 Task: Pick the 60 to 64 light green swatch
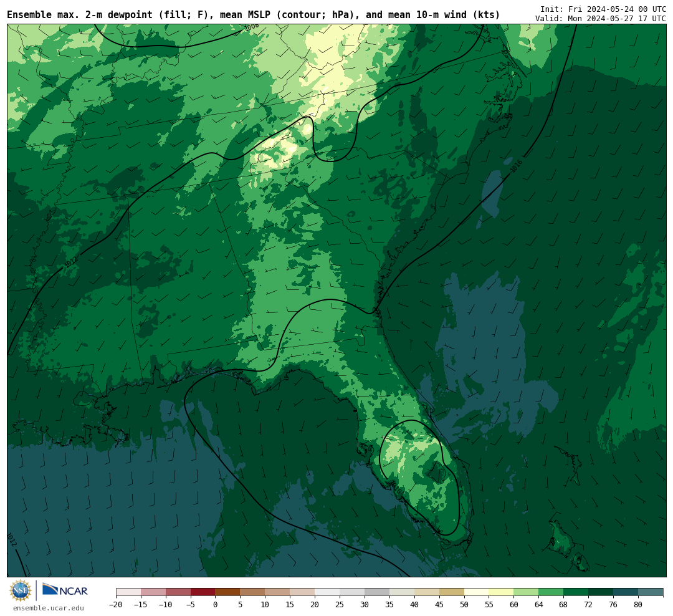point(527,592)
